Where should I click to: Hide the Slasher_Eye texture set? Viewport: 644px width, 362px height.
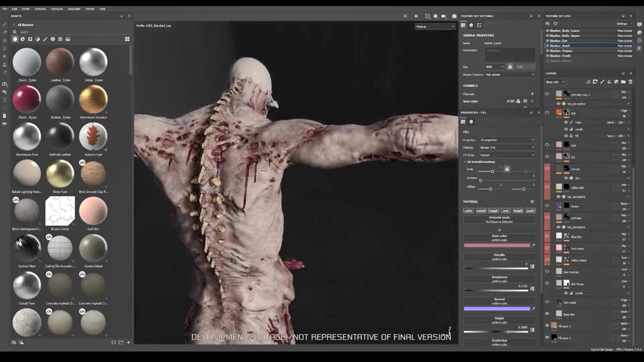tap(547, 41)
